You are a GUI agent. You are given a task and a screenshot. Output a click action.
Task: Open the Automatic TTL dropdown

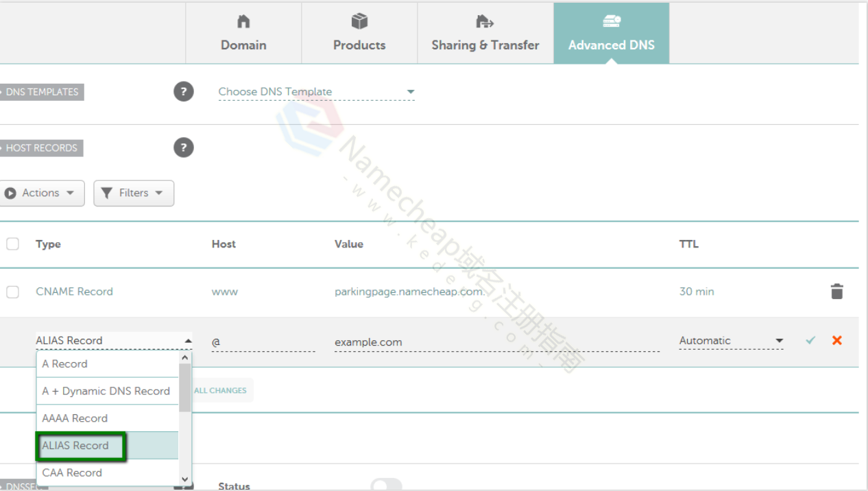tap(731, 341)
